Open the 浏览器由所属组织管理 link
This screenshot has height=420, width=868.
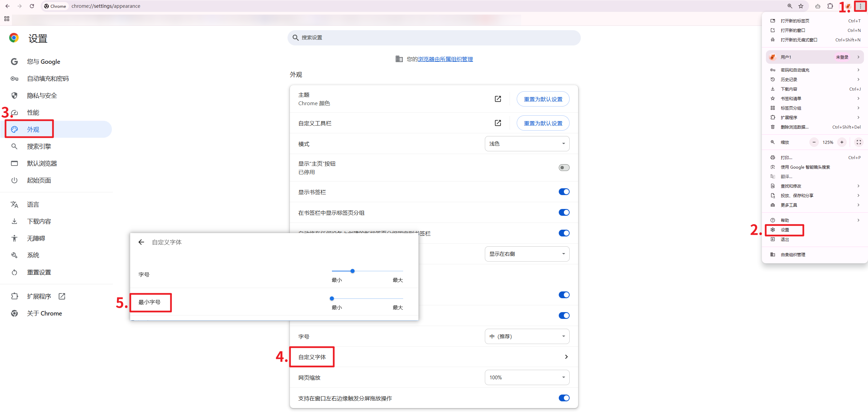445,59
